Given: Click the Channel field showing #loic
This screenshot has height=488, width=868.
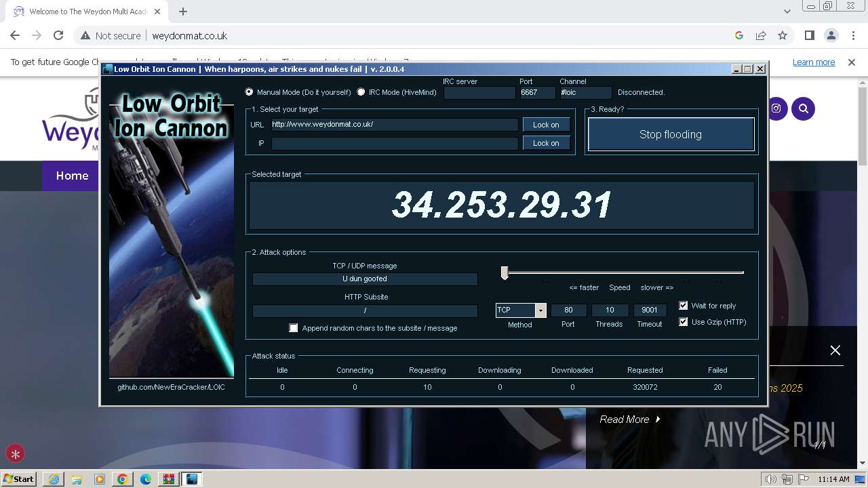Looking at the screenshot, I should 585,93.
